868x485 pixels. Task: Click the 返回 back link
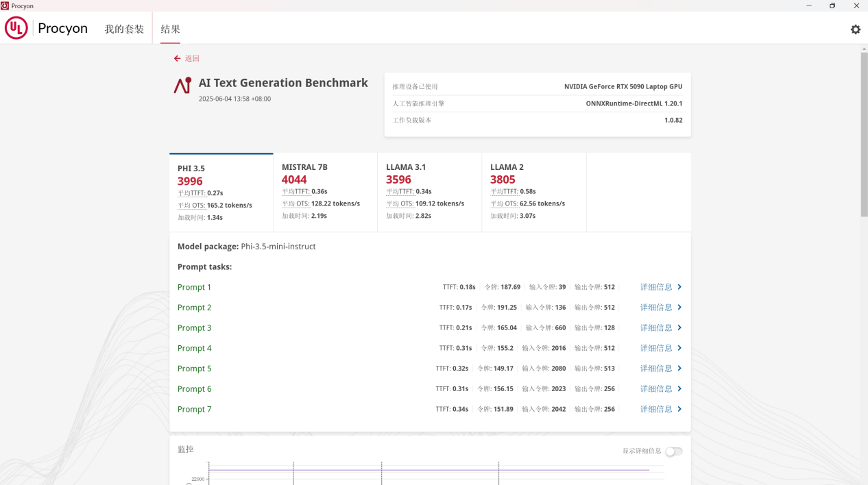(192, 59)
